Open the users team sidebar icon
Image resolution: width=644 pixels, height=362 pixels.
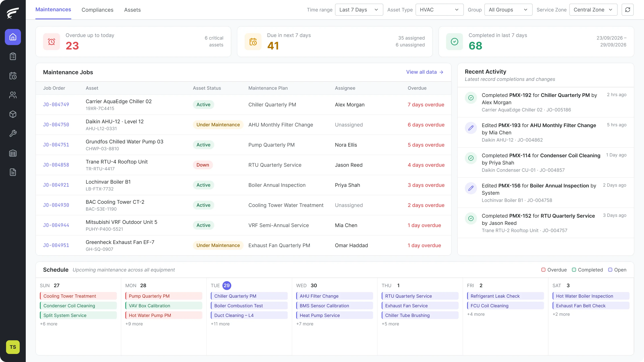click(13, 95)
